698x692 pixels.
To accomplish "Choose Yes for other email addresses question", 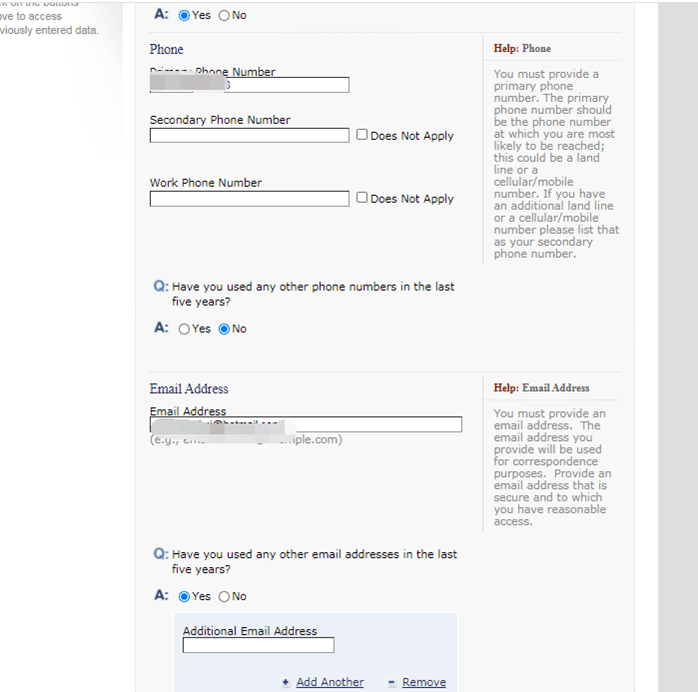I will pos(184,596).
